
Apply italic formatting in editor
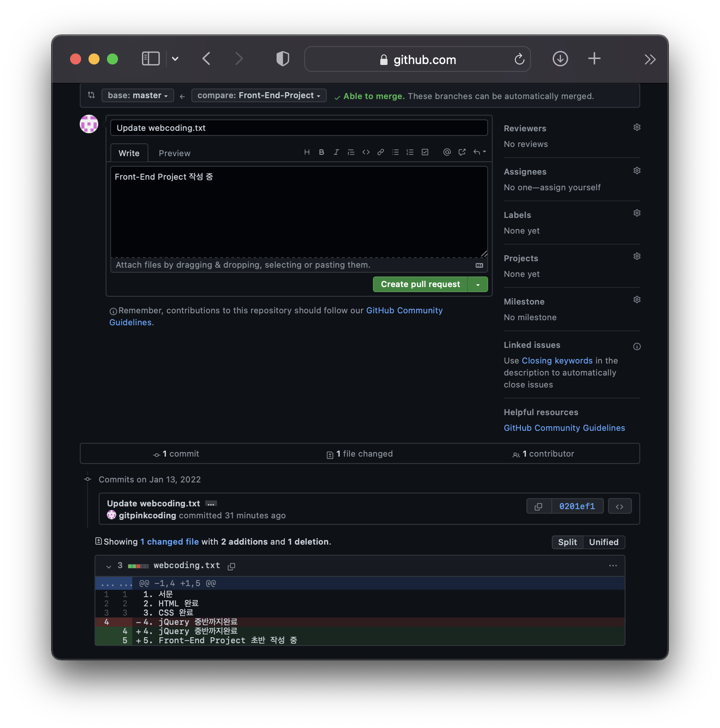coord(336,152)
